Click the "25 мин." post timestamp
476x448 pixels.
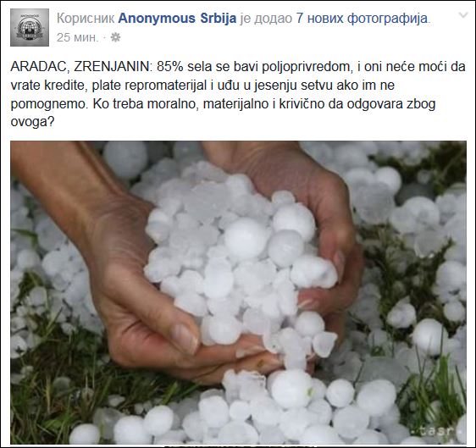coord(77,37)
